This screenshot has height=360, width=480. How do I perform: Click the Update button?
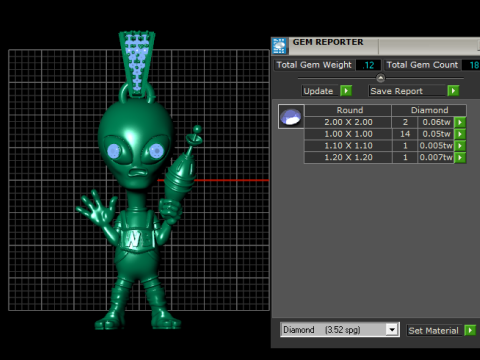pos(321,91)
